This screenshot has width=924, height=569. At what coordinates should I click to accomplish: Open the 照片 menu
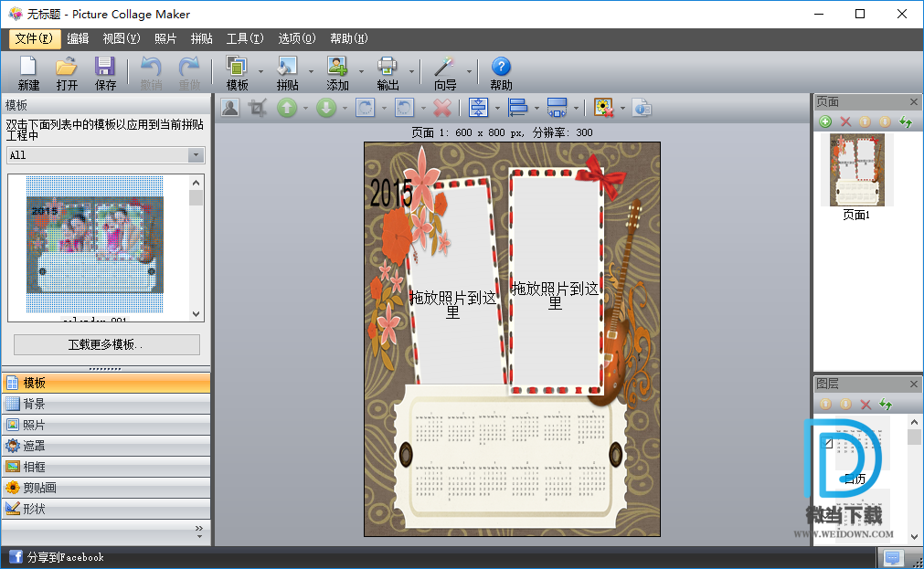coord(165,39)
